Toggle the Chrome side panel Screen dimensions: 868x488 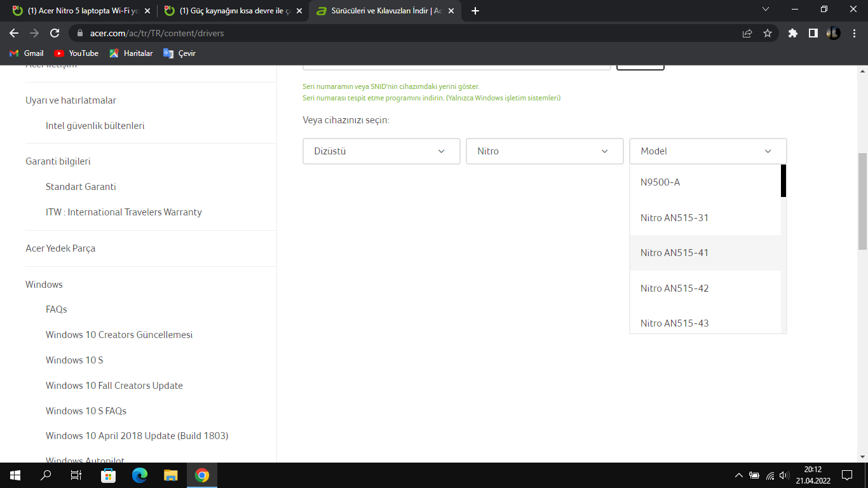(x=813, y=33)
